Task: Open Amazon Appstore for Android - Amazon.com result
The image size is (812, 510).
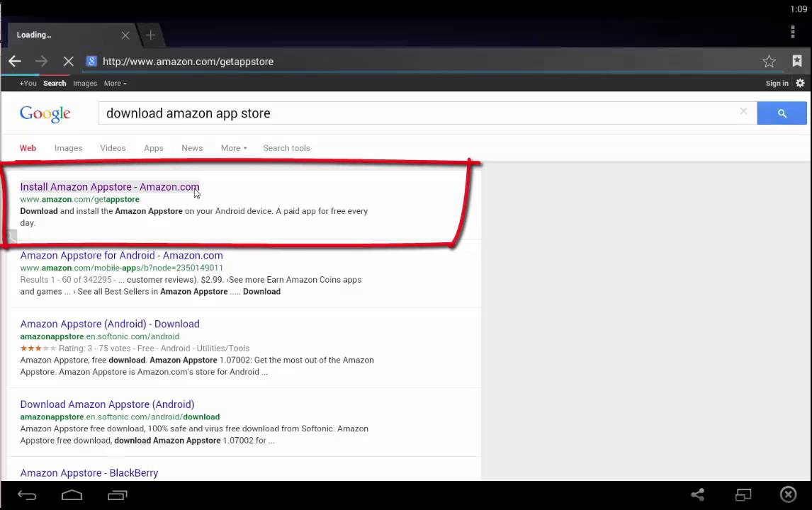Action: 122,255
